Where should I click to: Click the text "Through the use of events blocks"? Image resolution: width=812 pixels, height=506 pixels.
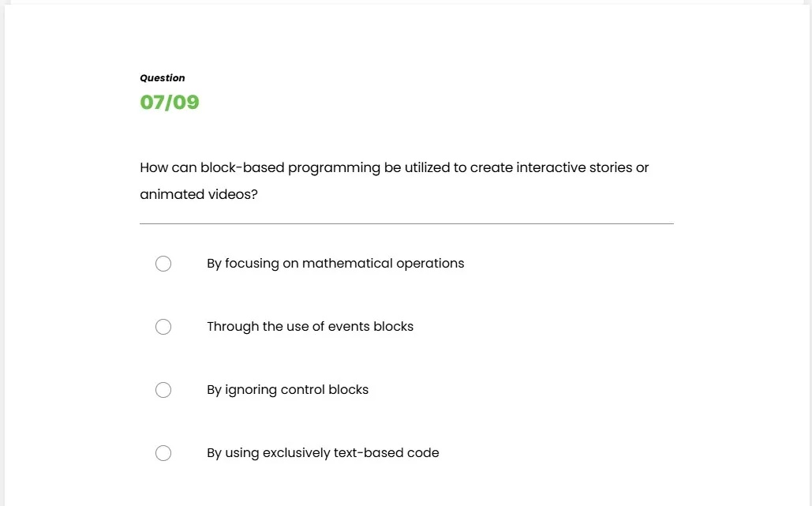pyautogui.click(x=310, y=327)
